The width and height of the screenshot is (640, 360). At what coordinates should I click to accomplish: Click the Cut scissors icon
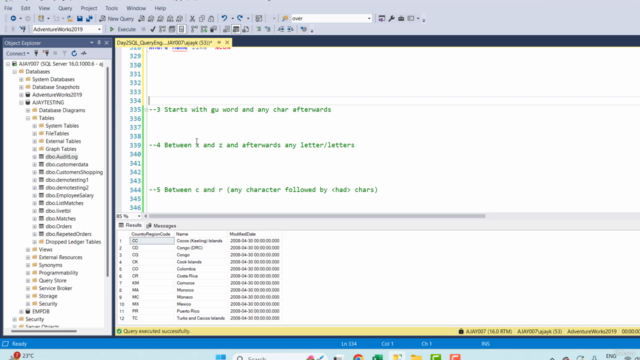(192, 18)
